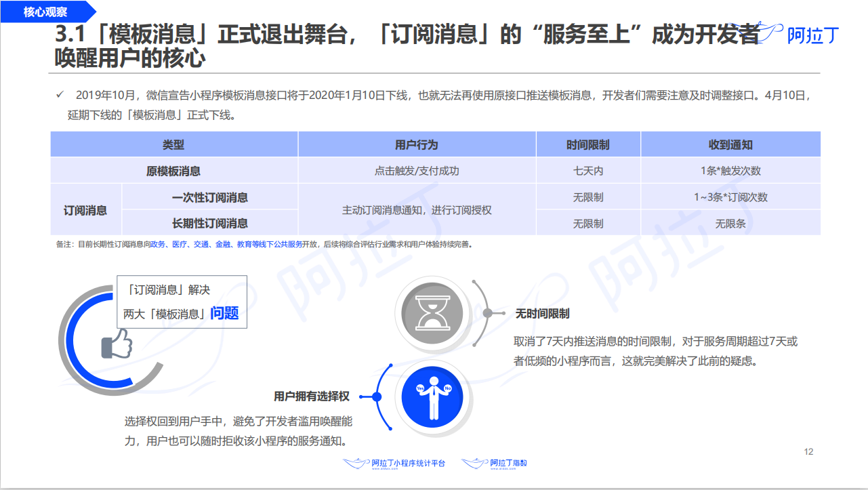Click blue 政务、医疗、交通 text in the note

[x=180, y=245]
